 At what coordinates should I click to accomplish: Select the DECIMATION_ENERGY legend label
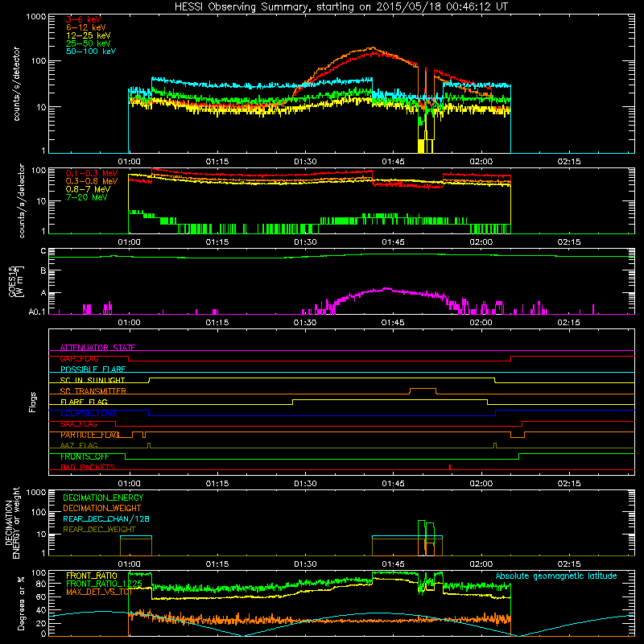tap(103, 497)
